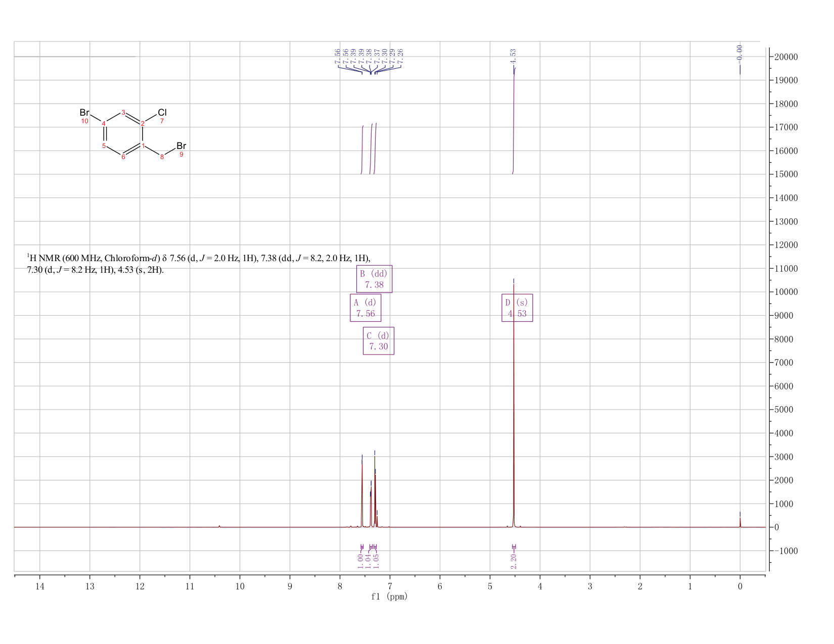Click the integral value 2.20

click(x=514, y=561)
